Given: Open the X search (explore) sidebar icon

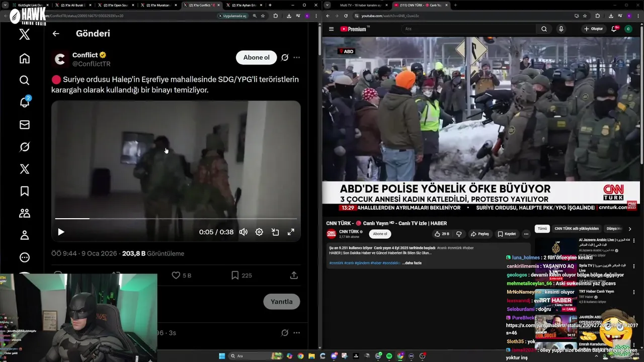Looking at the screenshot, I should tap(24, 80).
